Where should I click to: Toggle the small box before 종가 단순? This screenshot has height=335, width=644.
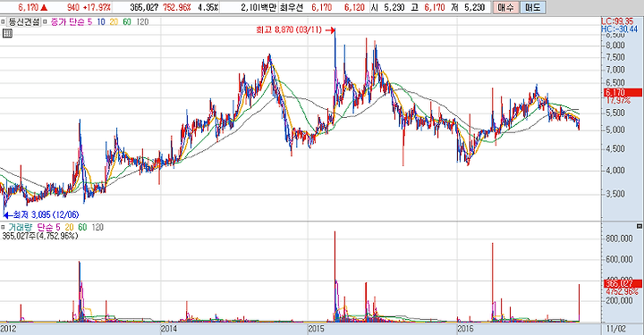click(x=46, y=22)
